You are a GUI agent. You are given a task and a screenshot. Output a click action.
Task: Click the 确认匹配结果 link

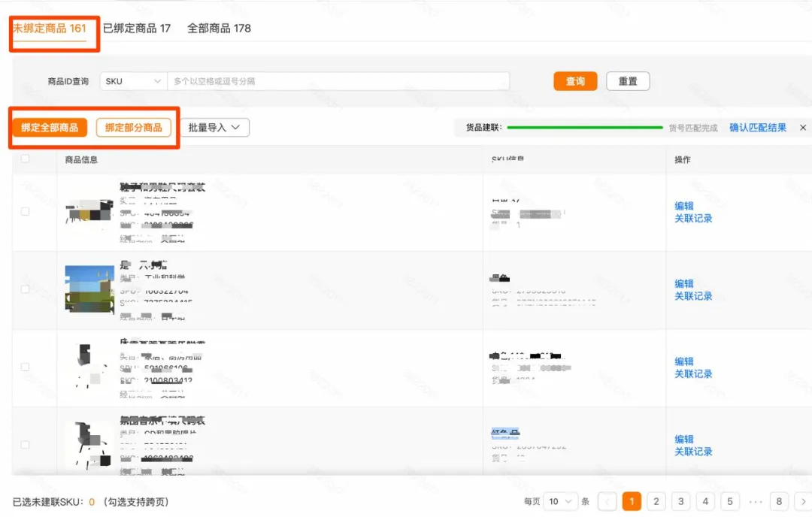758,127
